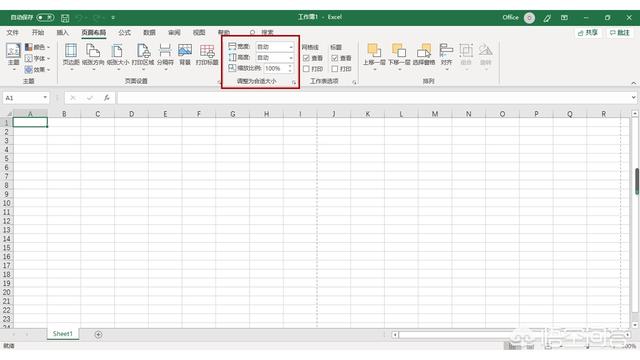Click the user account avatar
This screenshot has width=640, height=360.
529,18
